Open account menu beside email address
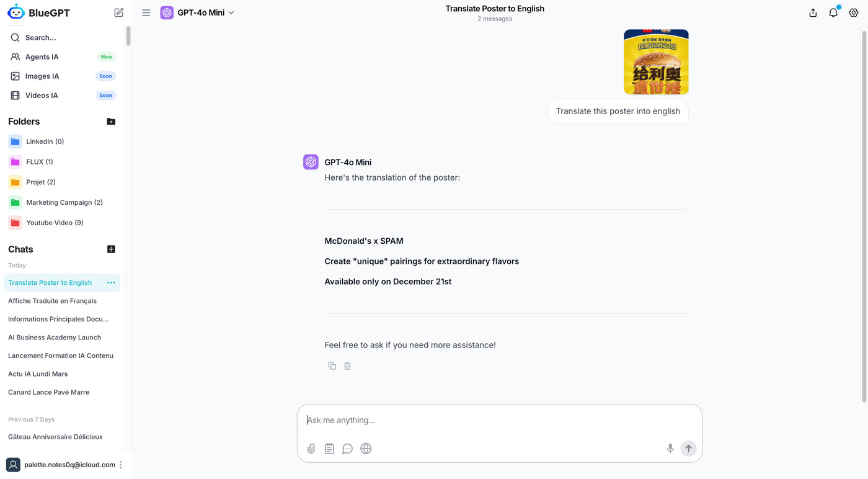 point(121,465)
